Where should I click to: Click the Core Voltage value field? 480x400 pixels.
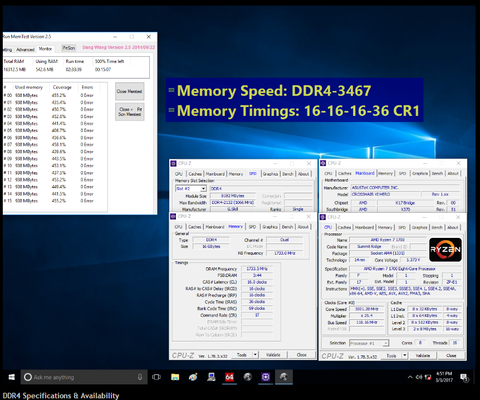pyautogui.click(x=413, y=260)
